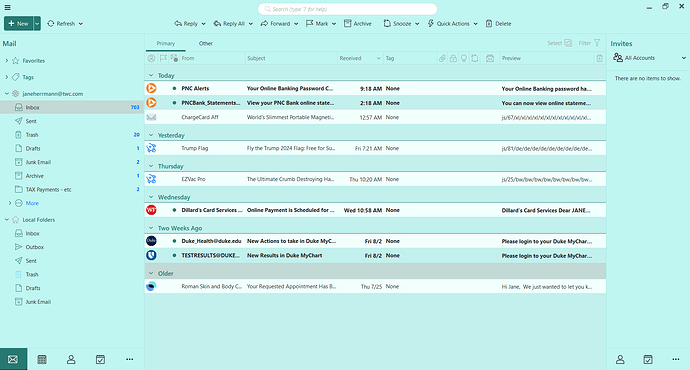
Task: Open the hamburger menu icon
Action: click(x=7, y=7)
